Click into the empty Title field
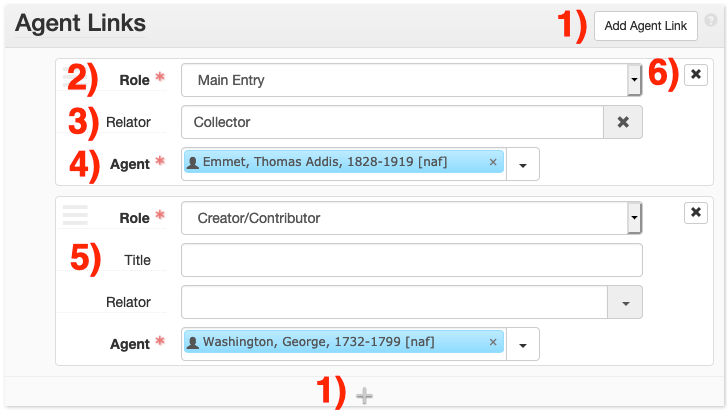This screenshot has height=413, width=727. click(x=411, y=260)
